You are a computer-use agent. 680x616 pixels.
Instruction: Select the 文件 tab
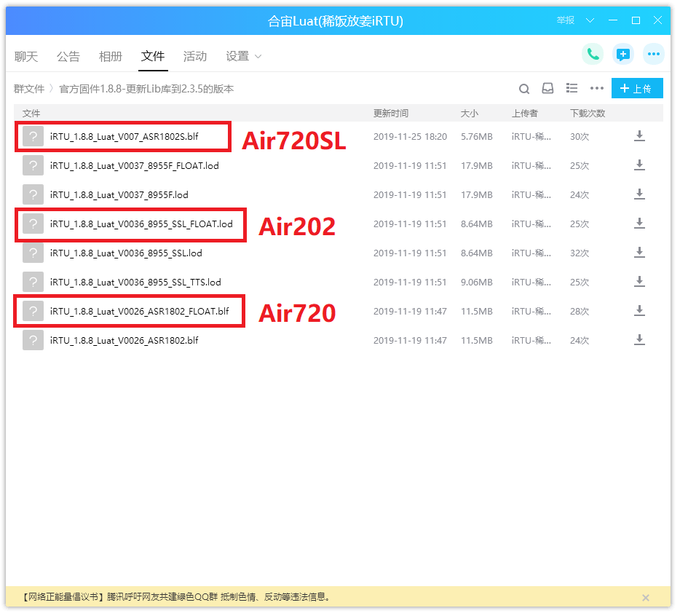(x=153, y=56)
